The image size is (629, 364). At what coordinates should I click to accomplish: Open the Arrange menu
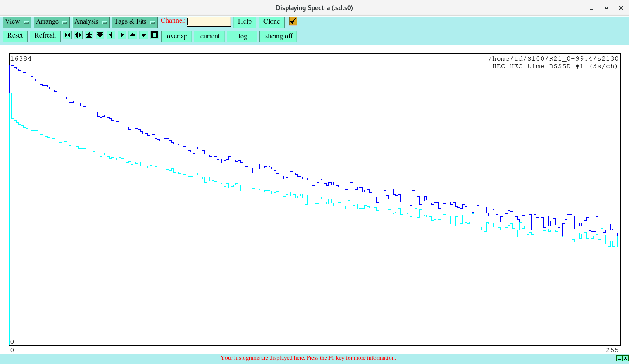click(47, 22)
